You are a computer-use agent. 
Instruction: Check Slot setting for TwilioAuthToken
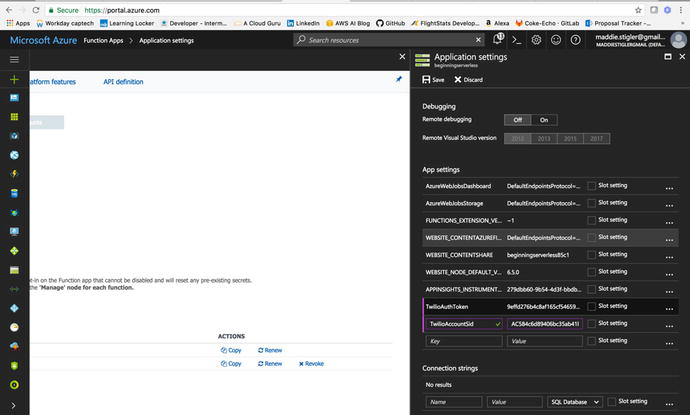[x=592, y=307]
